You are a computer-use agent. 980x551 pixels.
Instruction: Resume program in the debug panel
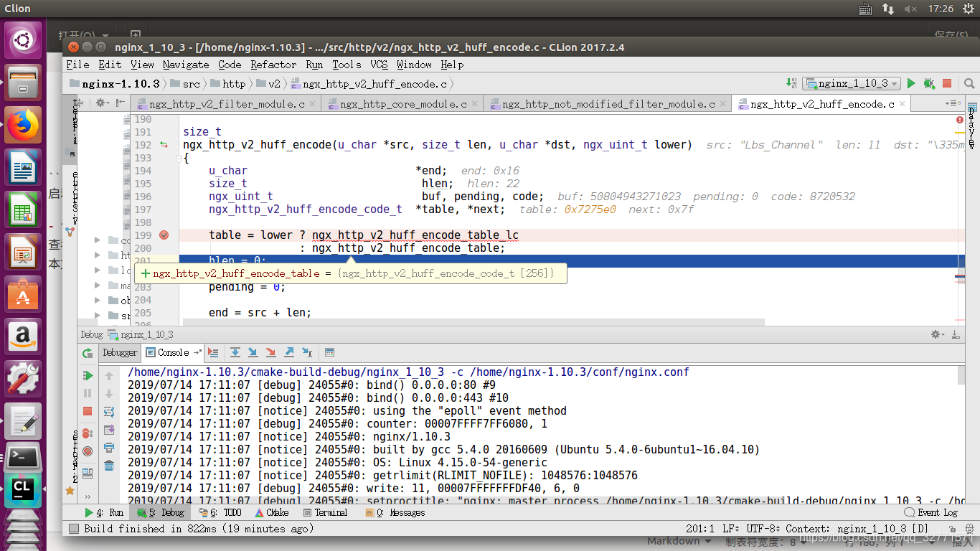[x=88, y=375]
